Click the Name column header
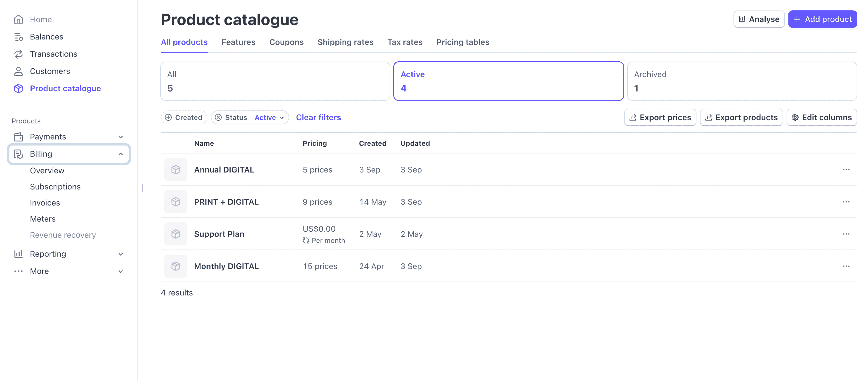Screen dimensions: 868x381 204,143
